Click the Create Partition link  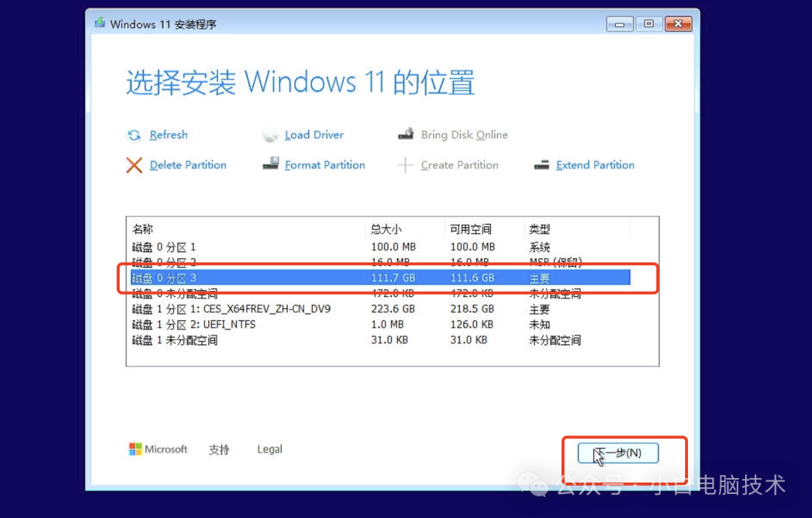(459, 165)
